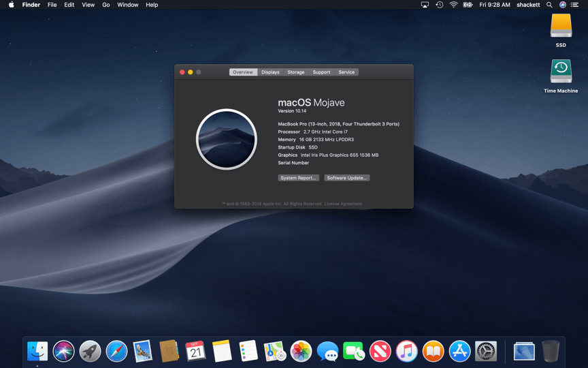Open Calendar icon showing 21
The image size is (588, 368).
pos(195,351)
